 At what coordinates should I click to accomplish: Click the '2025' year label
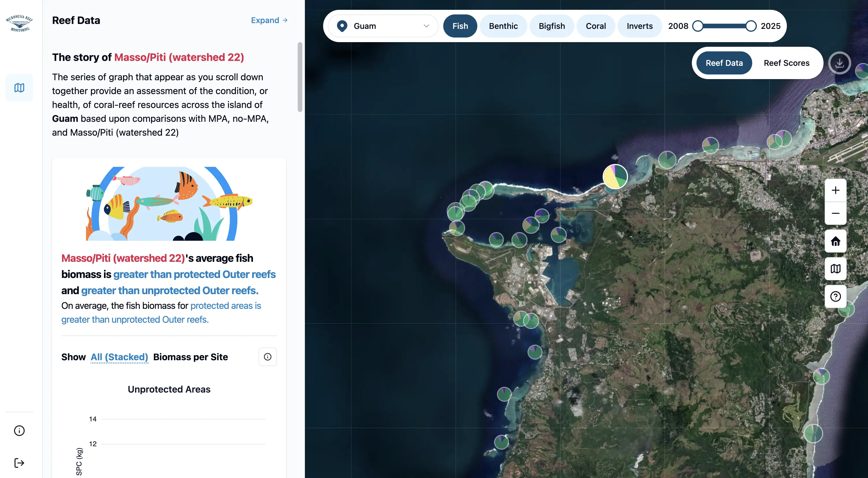[x=770, y=26]
